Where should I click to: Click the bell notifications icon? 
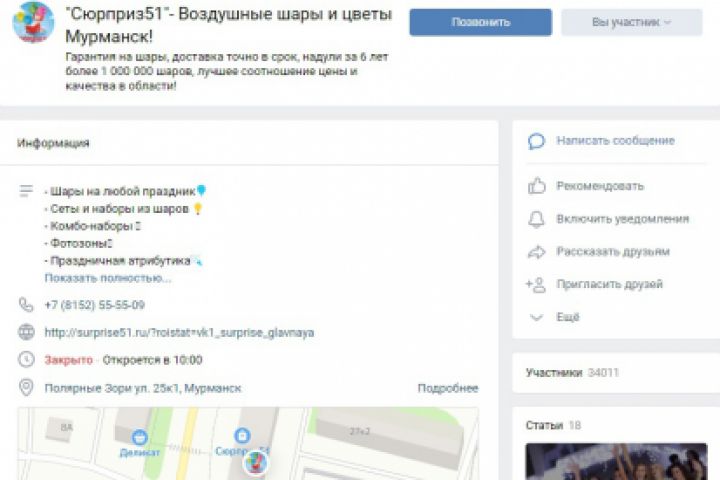536,219
